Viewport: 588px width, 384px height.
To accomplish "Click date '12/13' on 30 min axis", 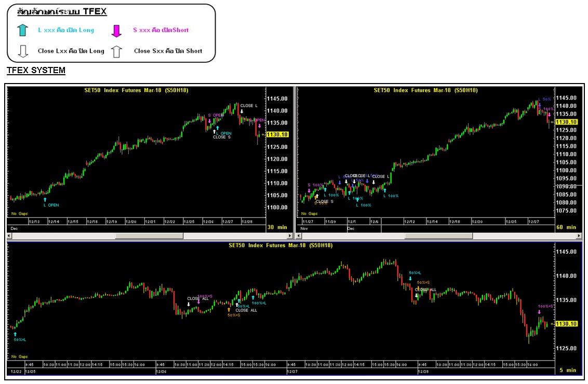I will pyautogui.click(x=34, y=222).
